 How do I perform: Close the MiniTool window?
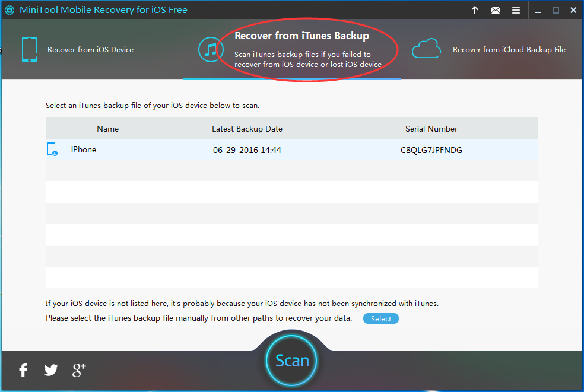pos(573,11)
